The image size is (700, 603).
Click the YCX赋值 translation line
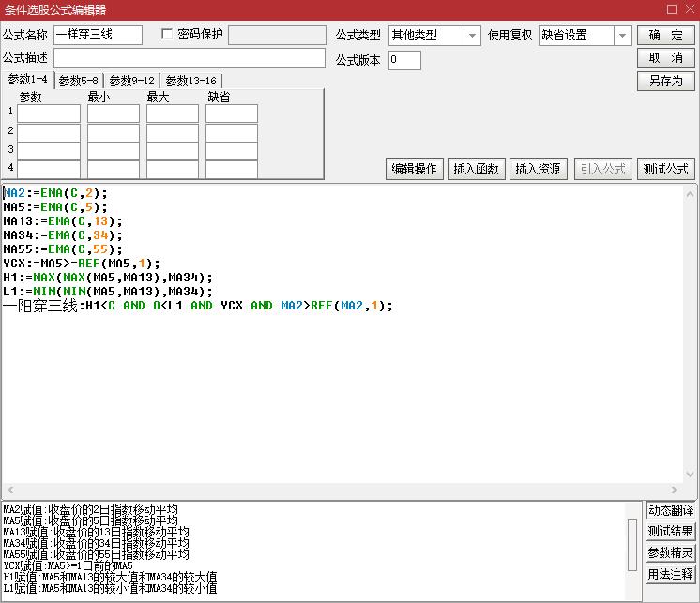[x=68, y=566]
